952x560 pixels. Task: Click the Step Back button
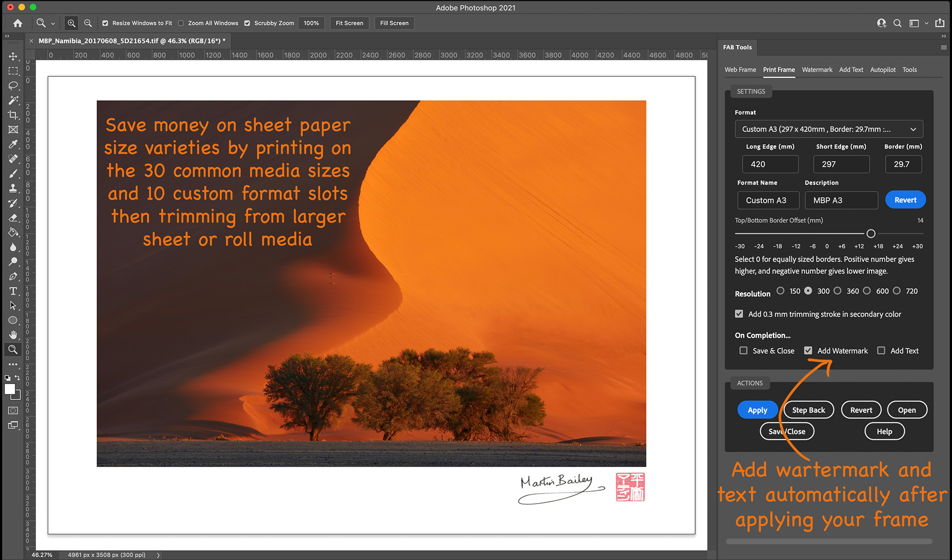808,410
